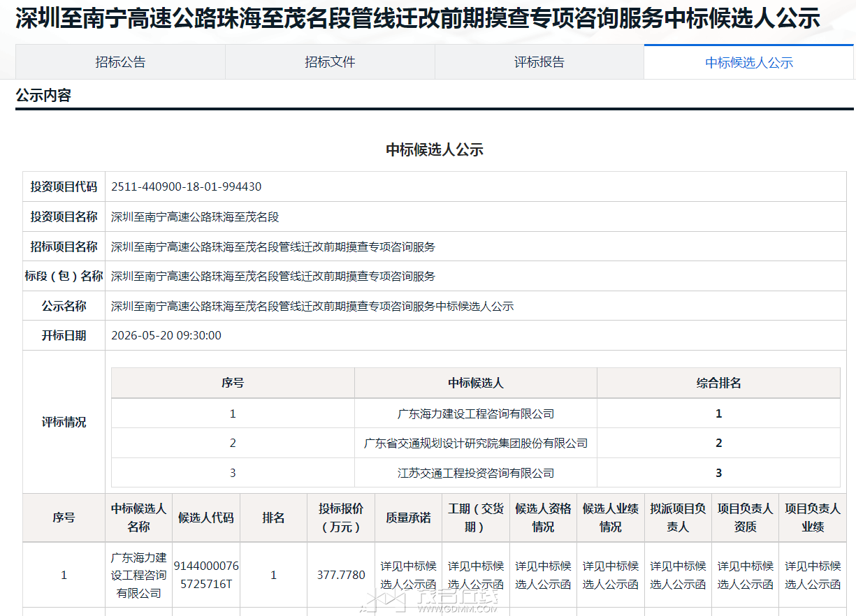The height and width of the screenshot is (616, 856).
Task: Click bold rank 3 in 综合排名 column
Action: 719,473
